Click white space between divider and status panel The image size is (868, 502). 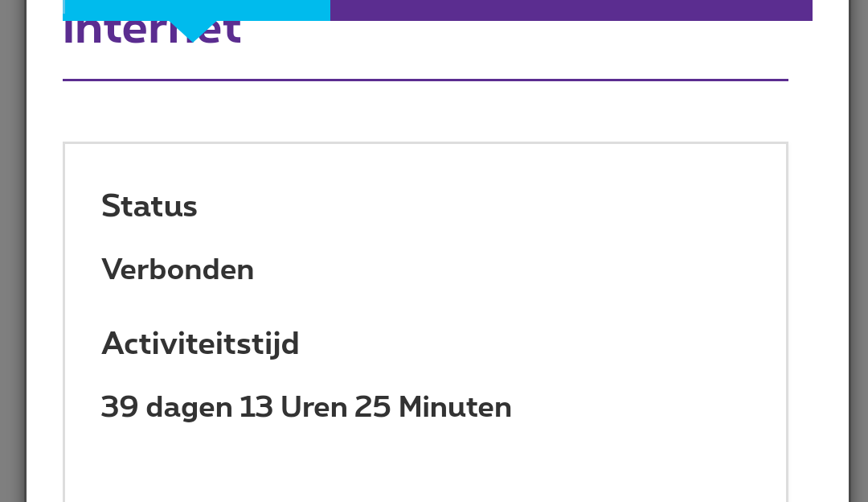[x=425, y=112]
